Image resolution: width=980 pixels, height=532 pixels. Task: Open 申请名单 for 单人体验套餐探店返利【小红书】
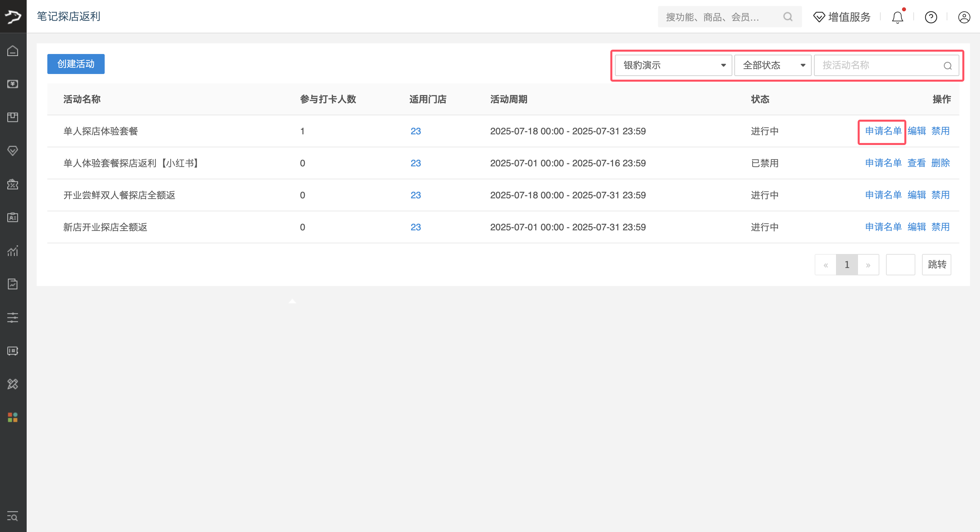coord(883,163)
